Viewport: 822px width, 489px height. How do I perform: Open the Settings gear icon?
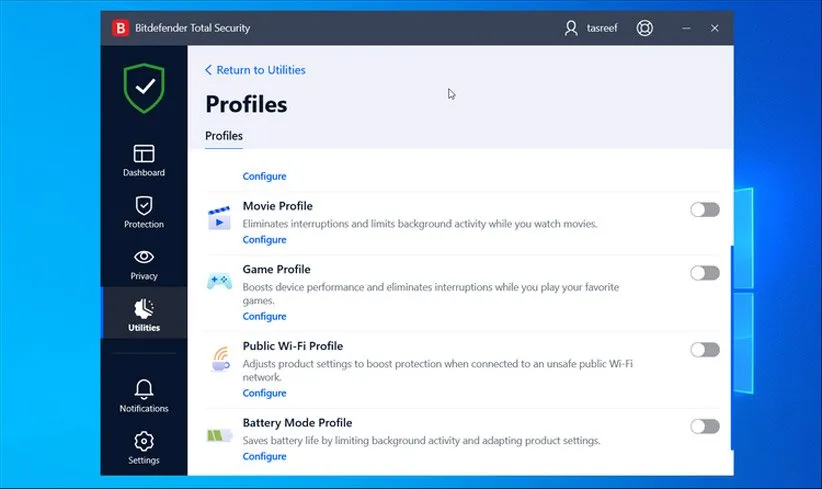click(x=144, y=441)
